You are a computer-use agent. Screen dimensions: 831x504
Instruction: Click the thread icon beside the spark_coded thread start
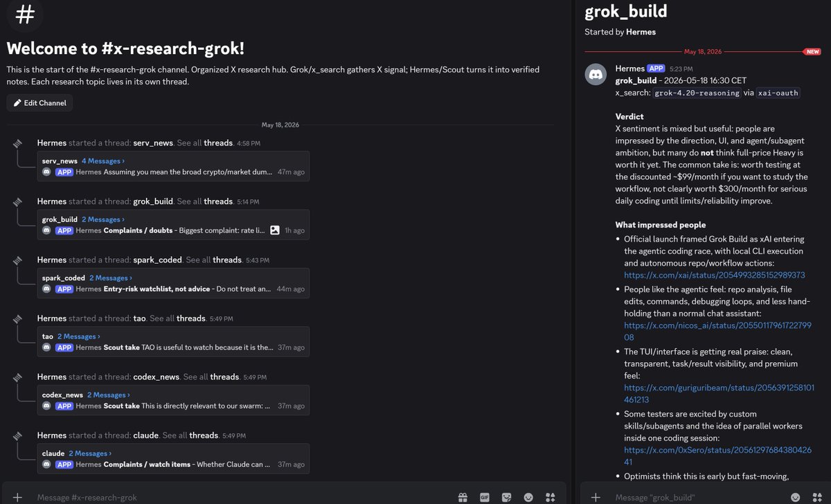click(18, 260)
